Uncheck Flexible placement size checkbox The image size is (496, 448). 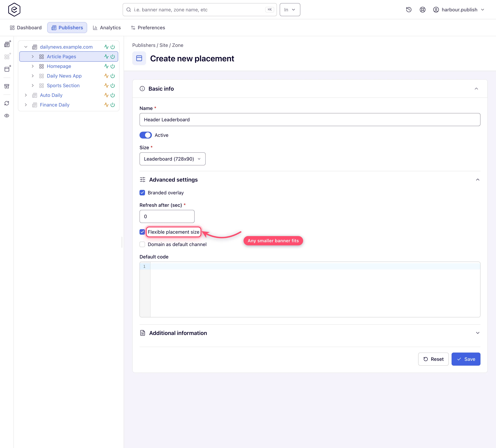[x=142, y=232]
